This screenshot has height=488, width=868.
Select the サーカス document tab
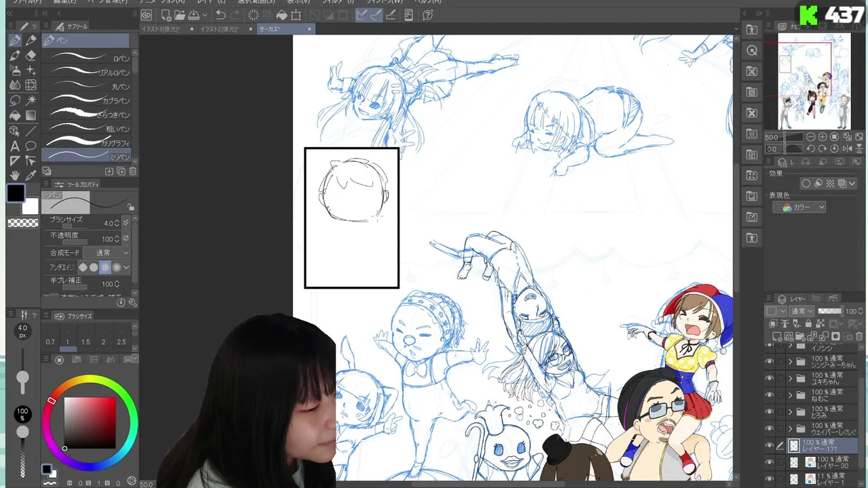pos(285,29)
